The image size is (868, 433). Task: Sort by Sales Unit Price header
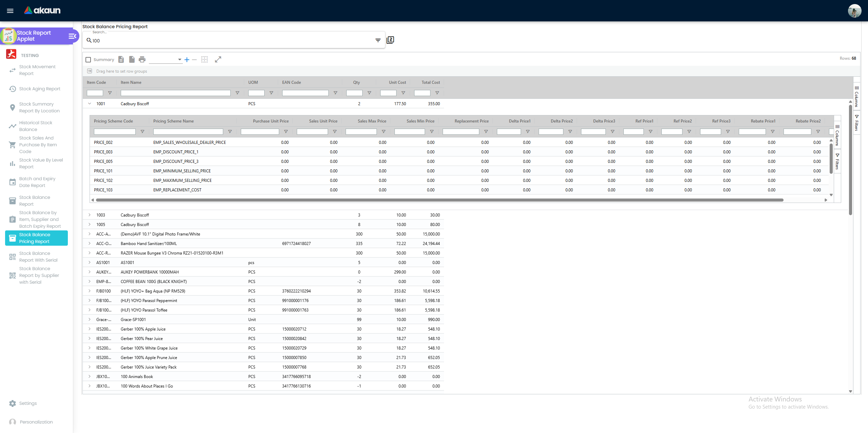coord(323,121)
